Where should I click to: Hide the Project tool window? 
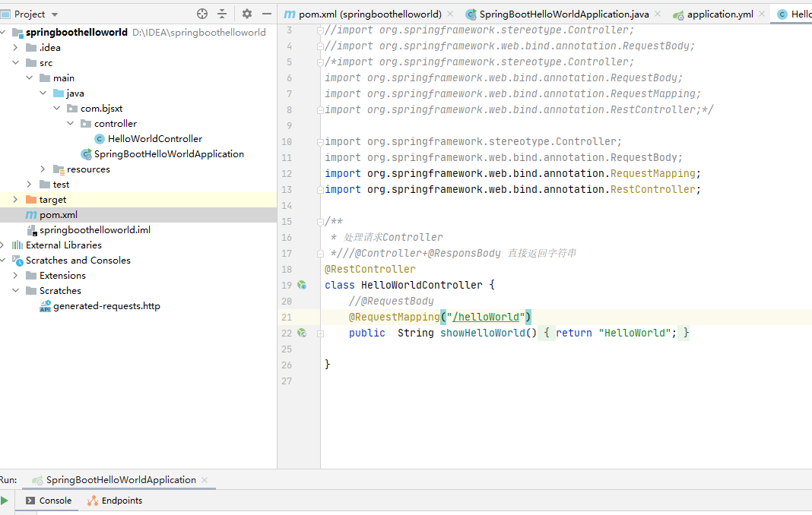[267, 14]
